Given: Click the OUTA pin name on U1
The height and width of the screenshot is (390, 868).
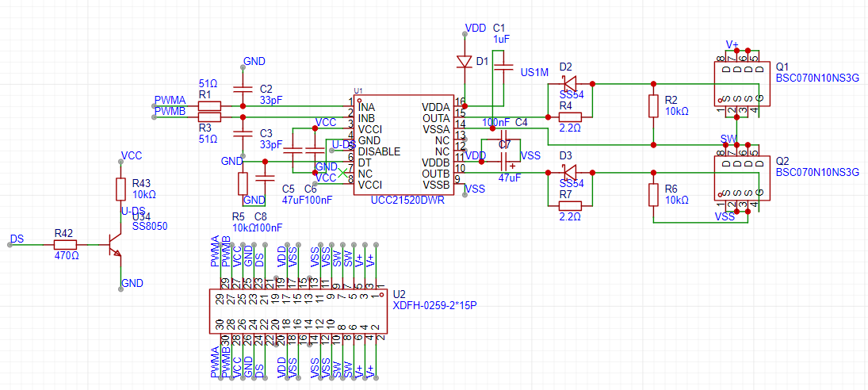Looking at the screenshot, I should click(437, 118).
